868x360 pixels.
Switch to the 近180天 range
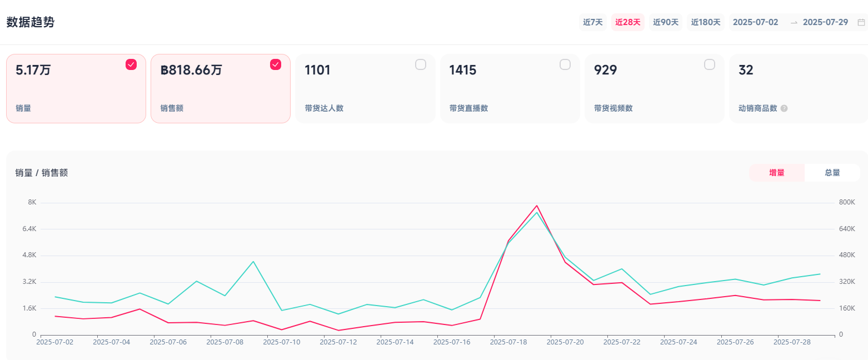click(706, 22)
